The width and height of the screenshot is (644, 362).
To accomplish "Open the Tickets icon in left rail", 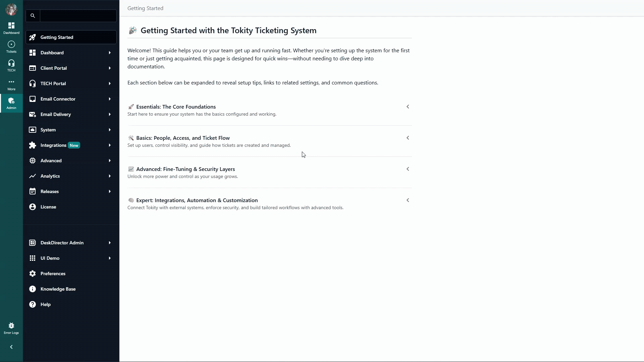I will point(11,47).
